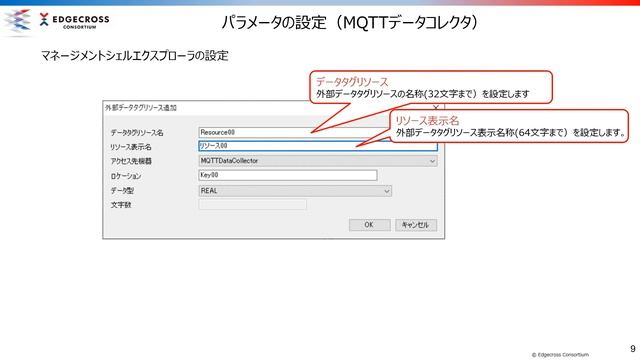This screenshot has height=360, width=640.
Task: Click the 外部データタグリソース追加 dialog title
Action: pos(141,108)
